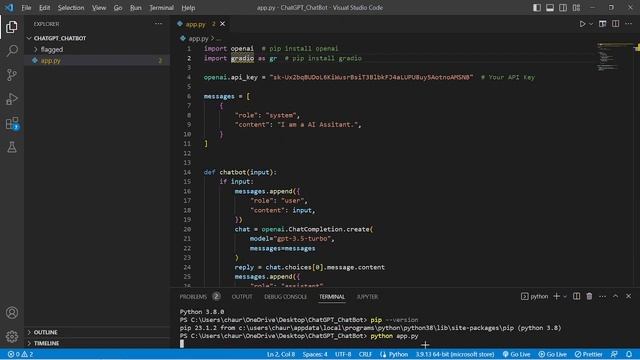Open the File menu
Image resolution: width=640 pixels, height=360 pixels.
26,8
